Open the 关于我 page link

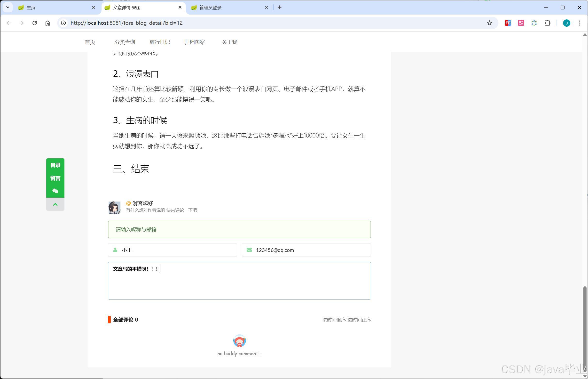(x=229, y=42)
